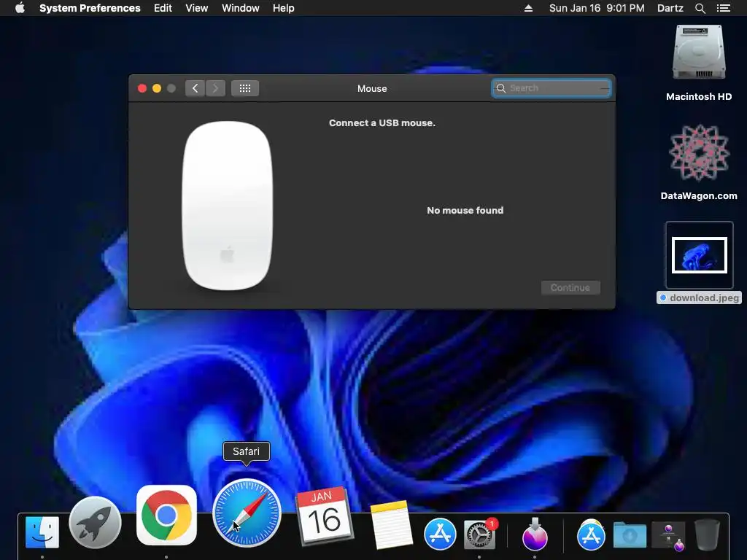Open Finder from the Dock
The height and width of the screenshot is (560, 747).
click(42, 532)
